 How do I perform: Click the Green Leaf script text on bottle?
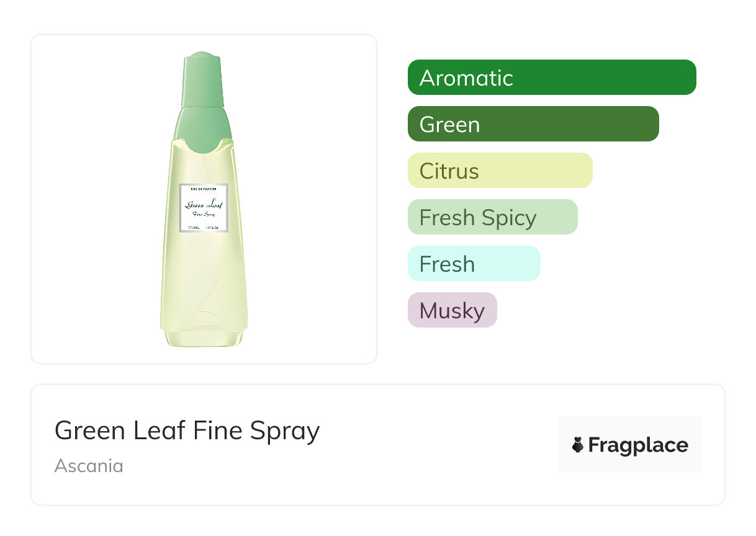point(204,204)
